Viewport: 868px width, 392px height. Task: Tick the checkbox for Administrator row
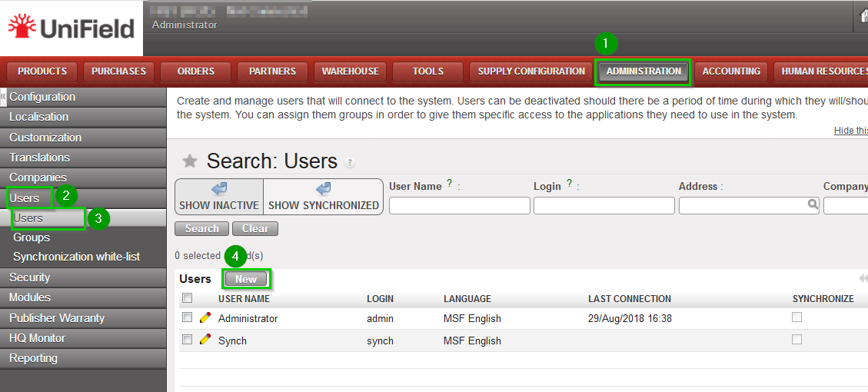[187, 317]
